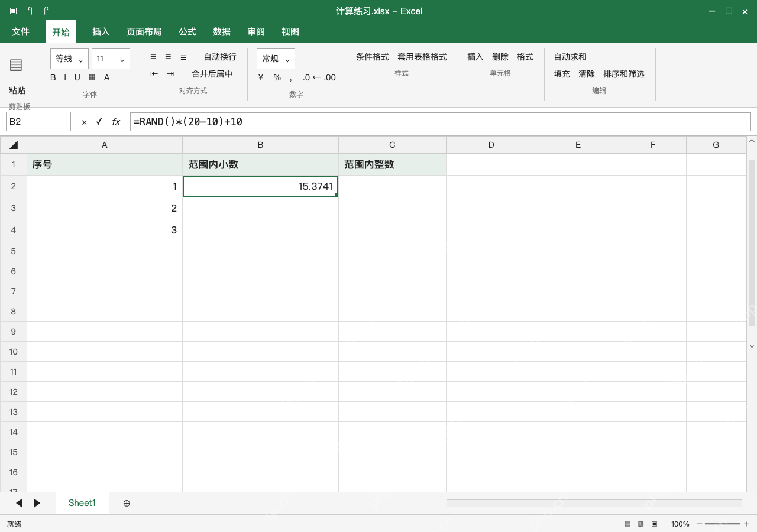Click the Paste clipboard icon
The height and width of the screenshot is (532, 757).
16,65
